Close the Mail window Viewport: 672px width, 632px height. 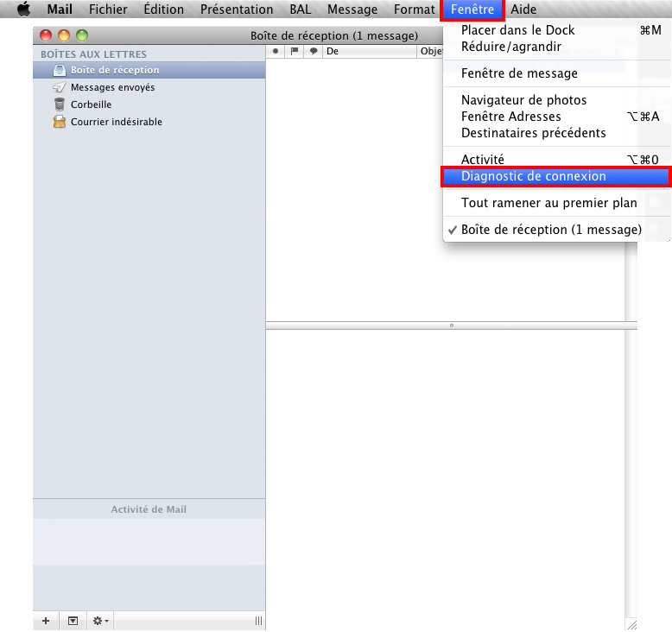tap(46, 35)
